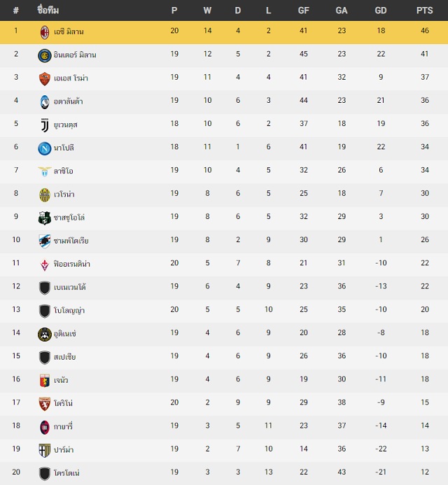Screen dimensions: 448x485
Task: Click the AS Roma wolf crest
Action: pos(45,79)
